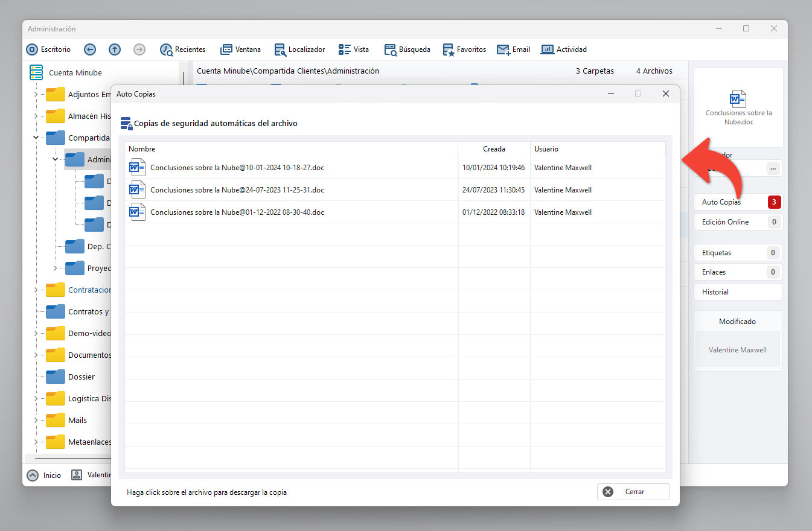Open Enlaces in side panel
The width and height of the screenshot is (812, 531).
pyautogui.click(x=738, y=272)
